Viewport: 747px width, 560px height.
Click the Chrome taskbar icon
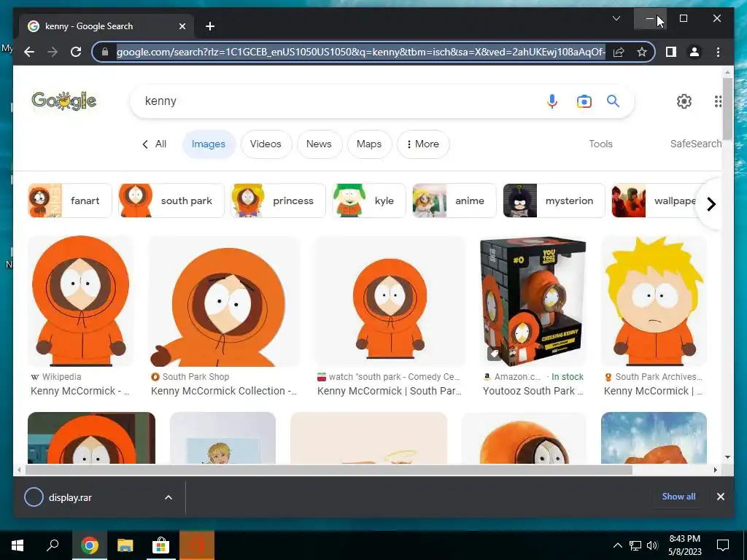pos(89,545)
